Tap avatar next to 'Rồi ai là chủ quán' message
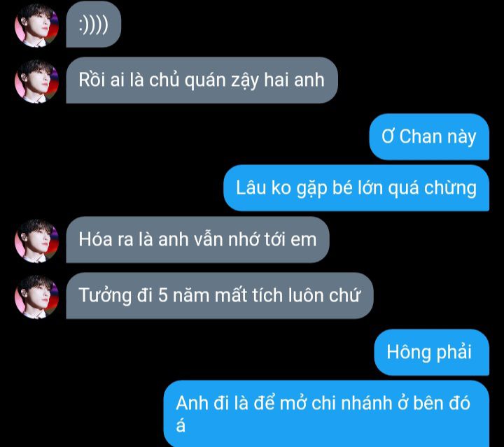504x447 pixels. tap(36, 81)
